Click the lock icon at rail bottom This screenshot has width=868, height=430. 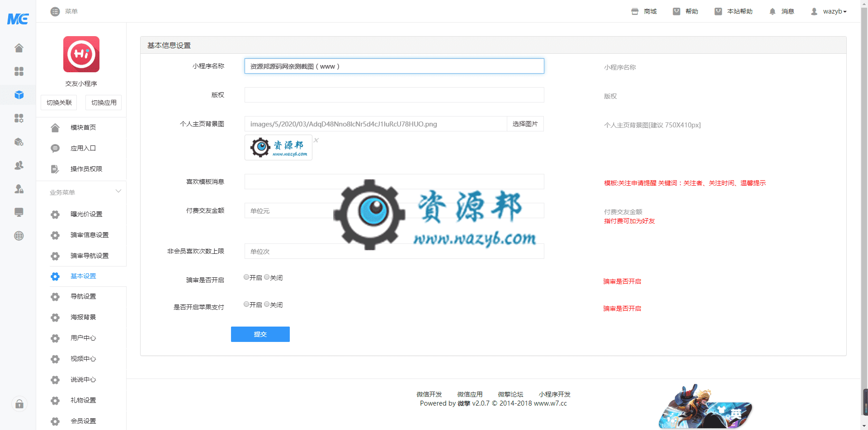(19, 404)
